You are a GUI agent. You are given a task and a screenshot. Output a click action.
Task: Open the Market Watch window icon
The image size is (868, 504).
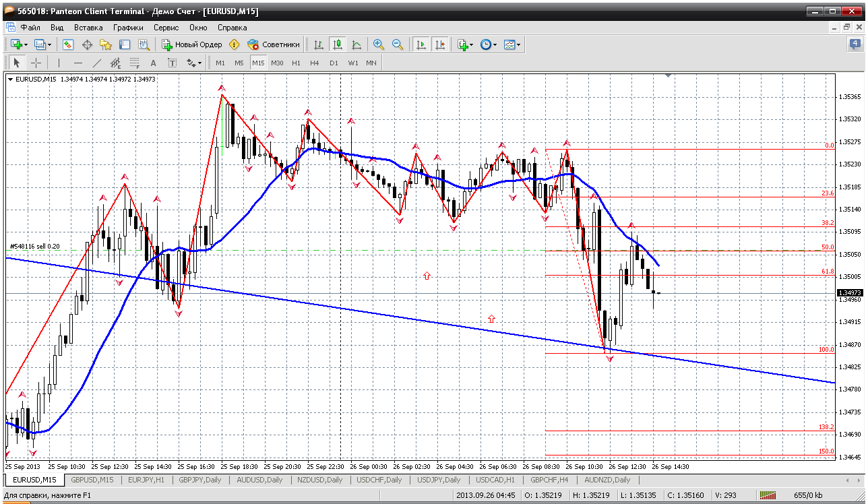pos(68,44)
